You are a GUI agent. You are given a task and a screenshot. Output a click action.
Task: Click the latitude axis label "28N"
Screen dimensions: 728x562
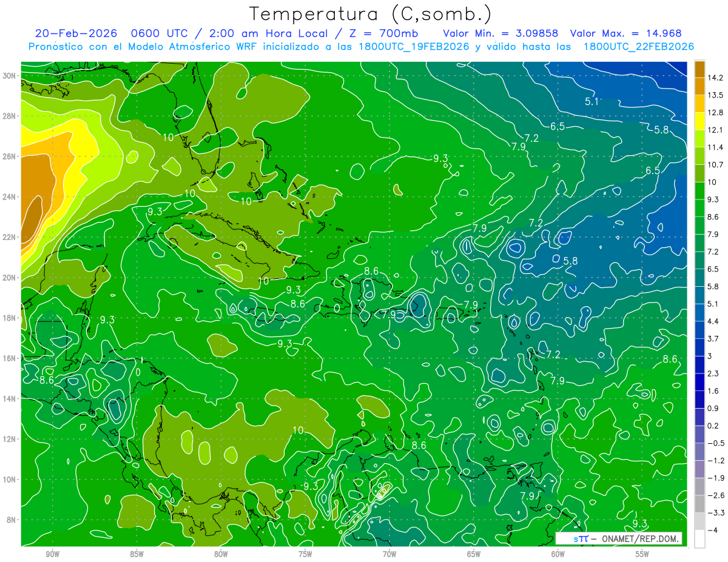tap(10, 116)
